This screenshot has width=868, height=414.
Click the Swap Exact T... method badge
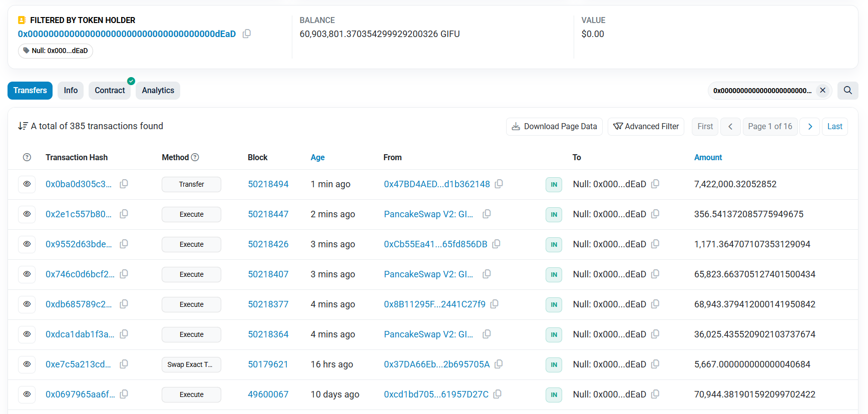click(x=191, y=364)
